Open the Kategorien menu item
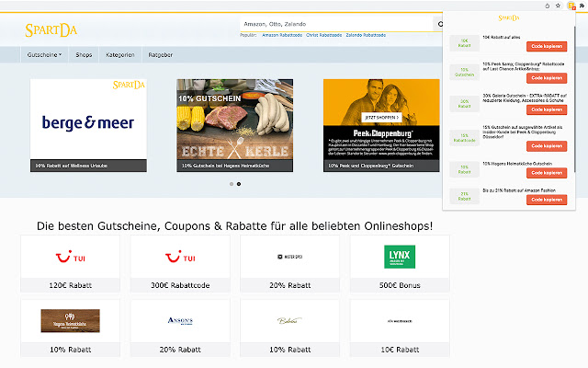 tap(120, 55)
